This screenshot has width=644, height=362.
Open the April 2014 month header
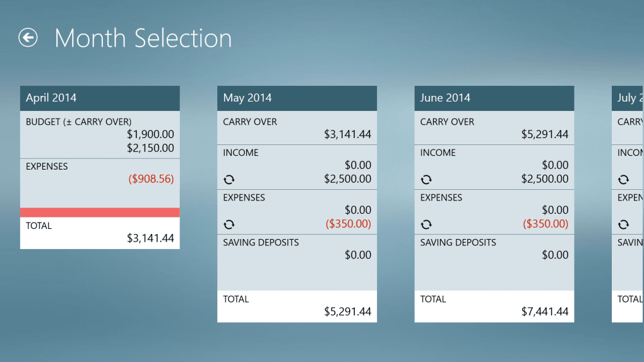click(100, 98)
